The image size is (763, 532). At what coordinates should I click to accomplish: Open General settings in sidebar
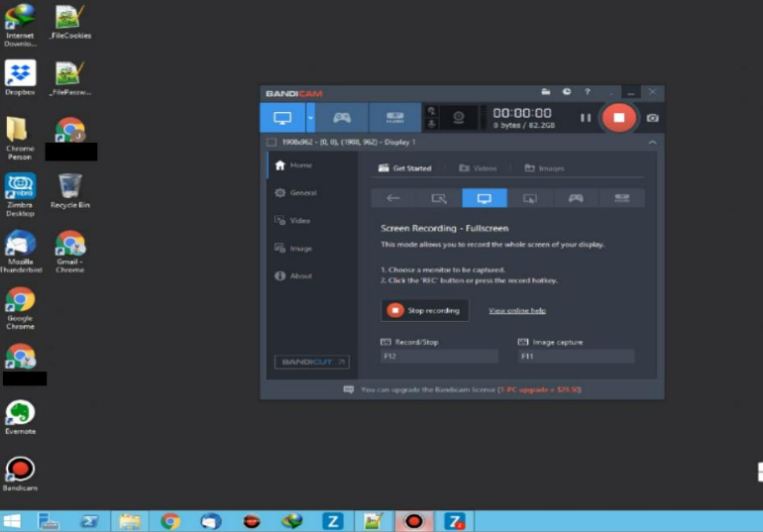[x=313, y=193]
